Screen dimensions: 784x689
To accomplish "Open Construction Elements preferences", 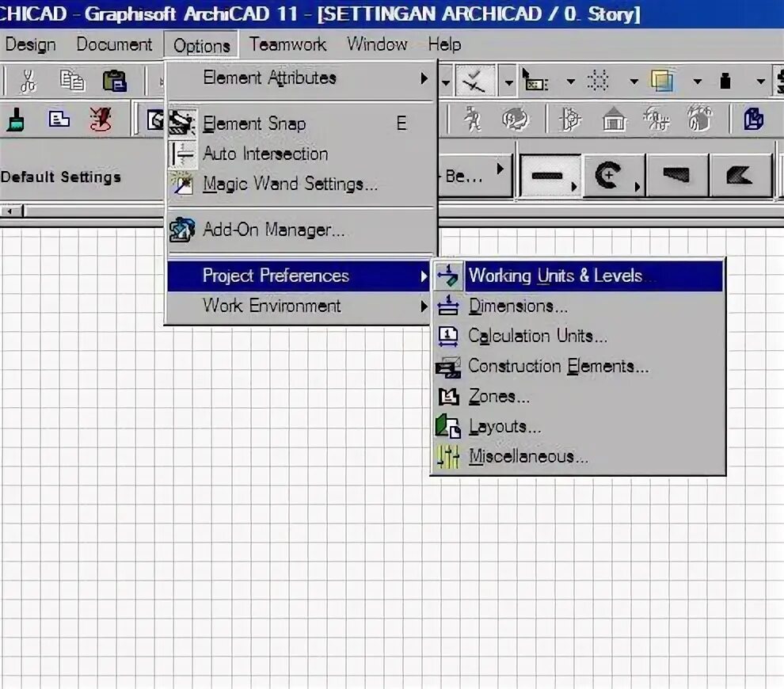I will (x=579, y=367).
